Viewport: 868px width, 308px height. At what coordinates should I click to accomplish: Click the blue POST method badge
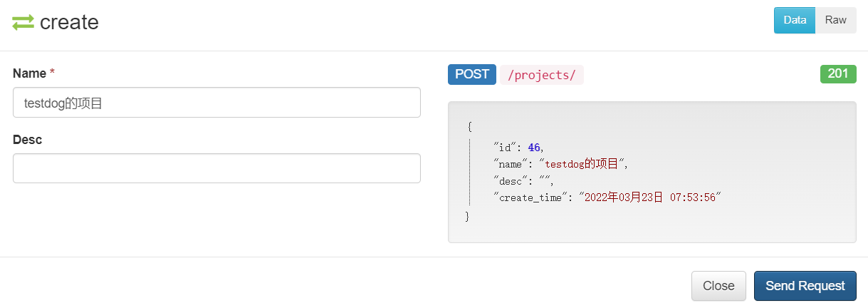pyautogui.click(x=472, y=74)
